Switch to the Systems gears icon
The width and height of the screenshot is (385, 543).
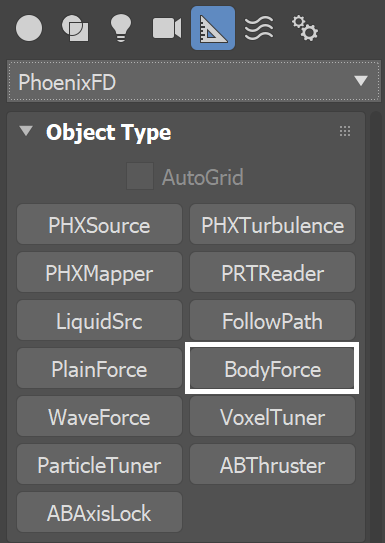pos(305,28)
